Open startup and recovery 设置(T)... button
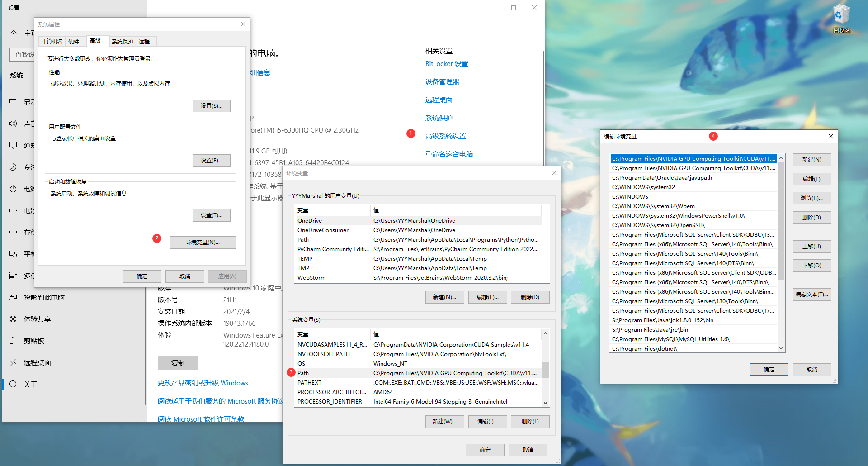Image resolution: width=868 pixels, height=466 pixels. click(212, 215)
